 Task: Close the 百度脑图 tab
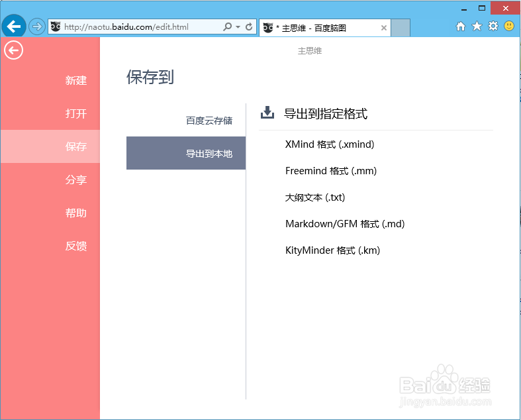(384, 28)
